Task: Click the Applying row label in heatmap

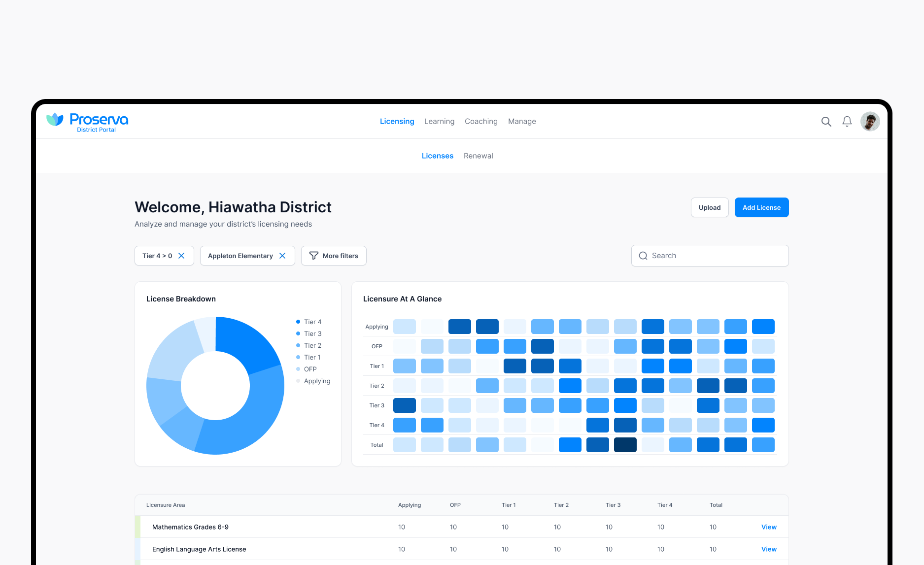Action: pos(376,327)
